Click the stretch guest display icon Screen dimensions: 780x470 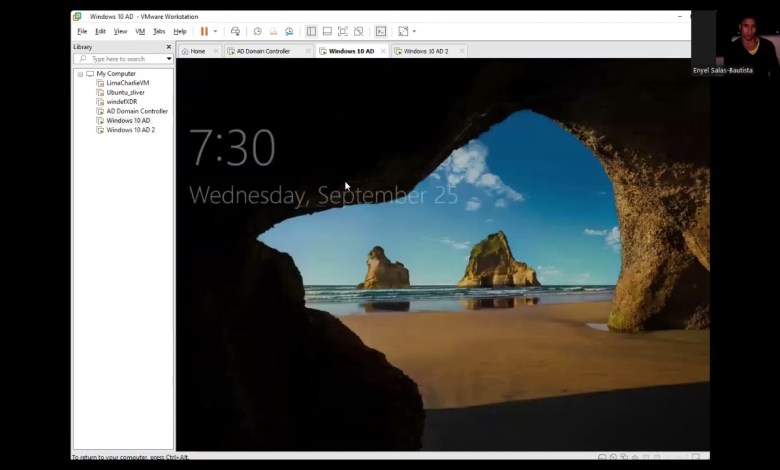coord(403,31)
